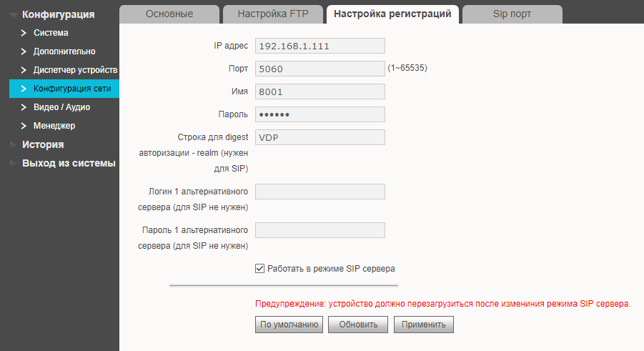644x351 pixels.
Task: Switch to the Основные tab
Action: [169, 14]
